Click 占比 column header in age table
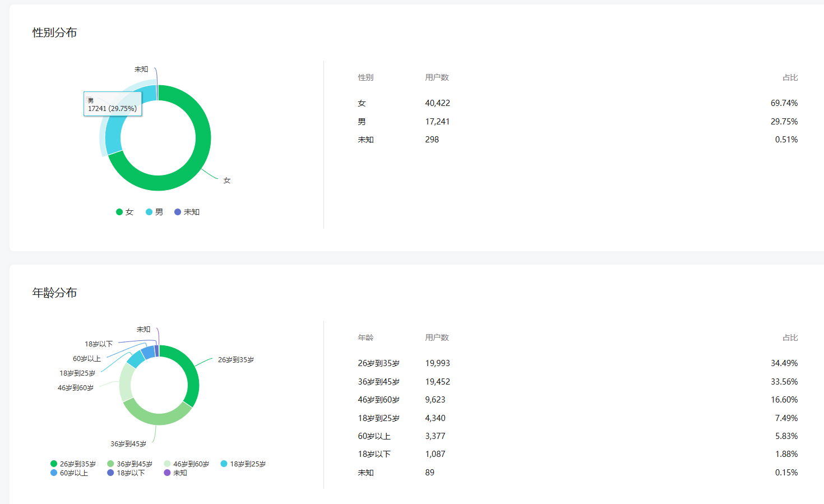824x504 pixels. coord(790,337)
